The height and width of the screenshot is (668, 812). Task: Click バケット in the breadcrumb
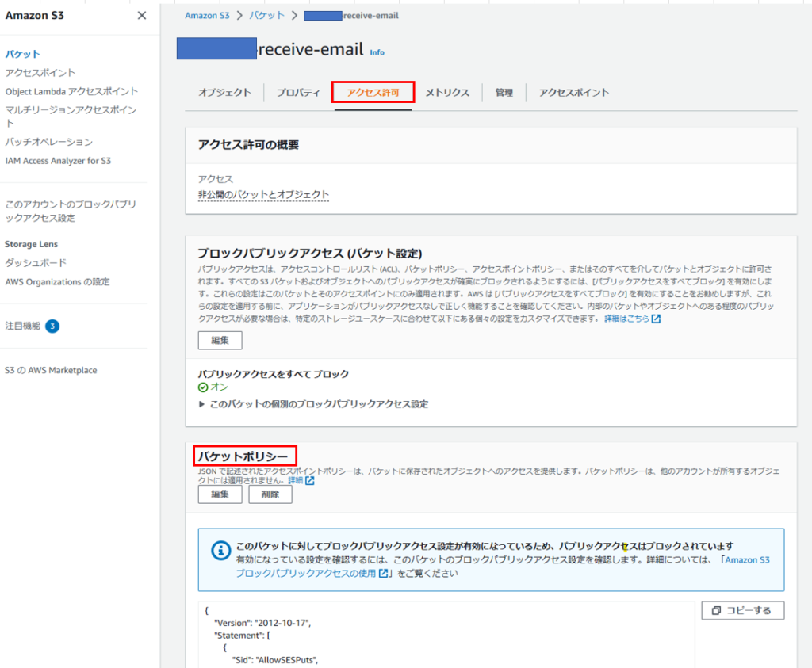[x=266, y=16]
